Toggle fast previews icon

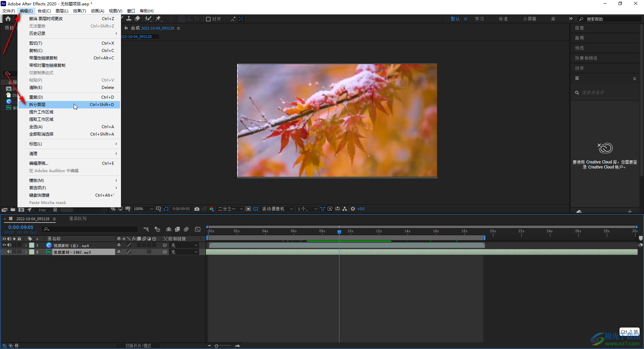330,209
